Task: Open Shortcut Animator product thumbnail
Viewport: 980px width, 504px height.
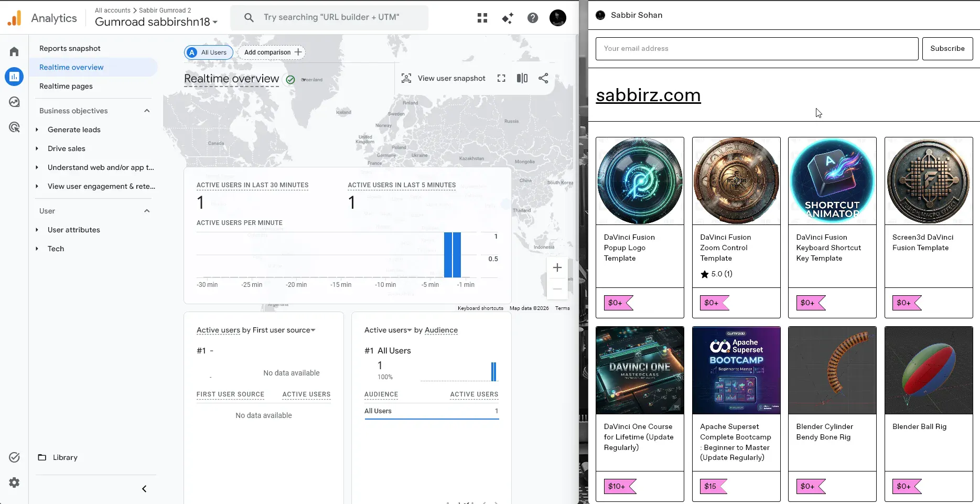Action: tap(832, 181)
